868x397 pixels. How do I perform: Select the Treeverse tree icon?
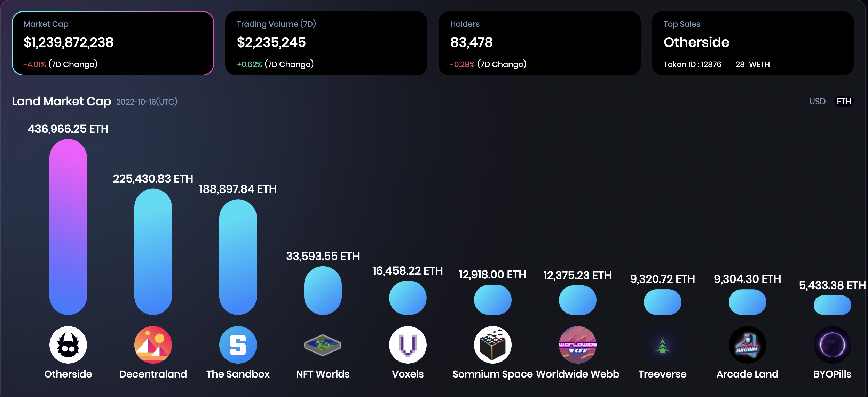point(663,345)
